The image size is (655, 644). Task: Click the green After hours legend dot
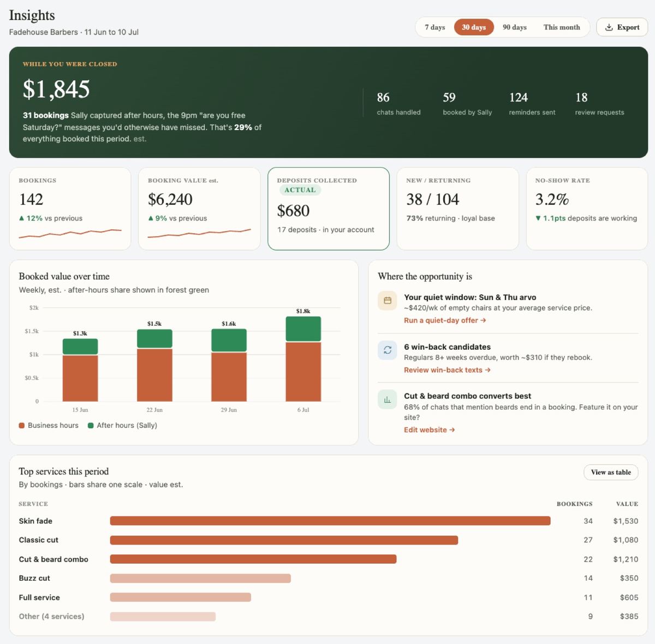91,426
